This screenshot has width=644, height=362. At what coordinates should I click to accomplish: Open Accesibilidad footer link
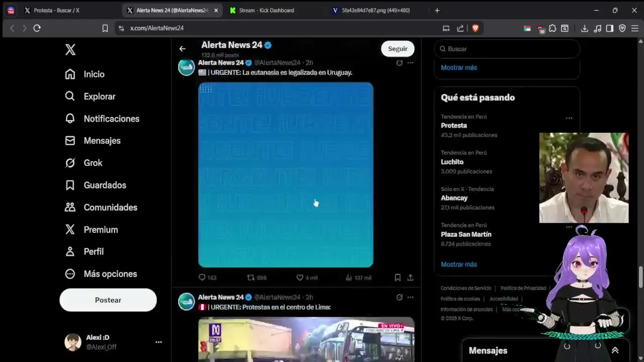(x=504, y=299)
